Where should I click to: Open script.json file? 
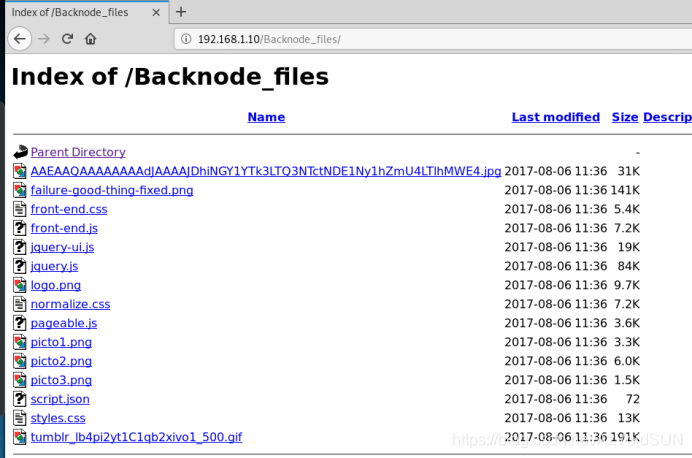[60, 399]
